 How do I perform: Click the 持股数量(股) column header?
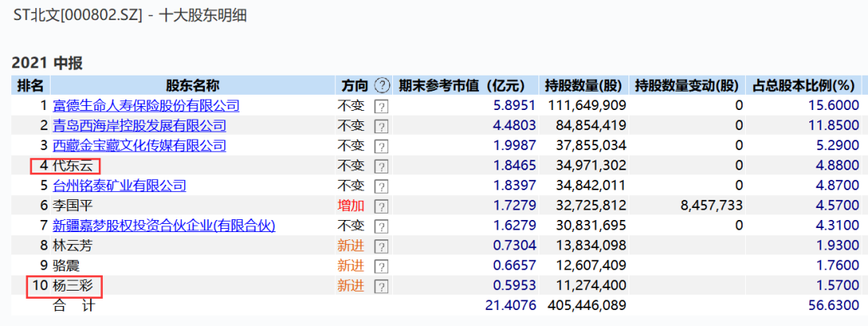584,85
